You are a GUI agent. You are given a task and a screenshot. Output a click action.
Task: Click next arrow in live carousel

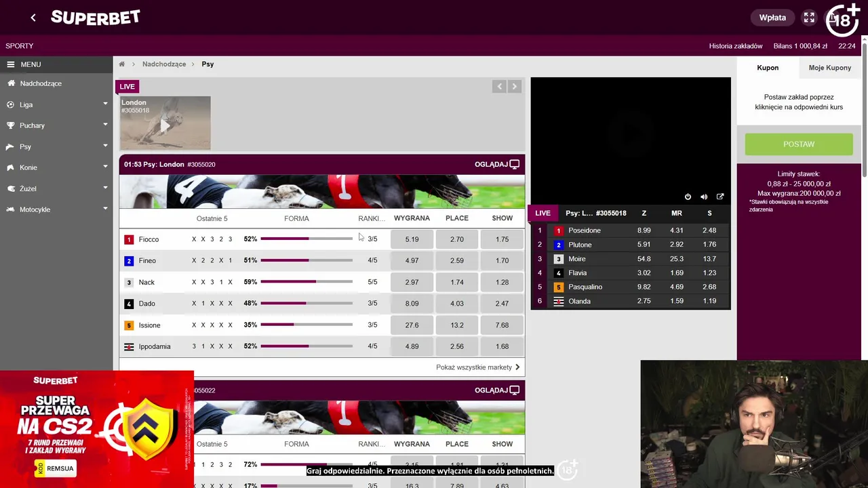[x=514, y=86]
